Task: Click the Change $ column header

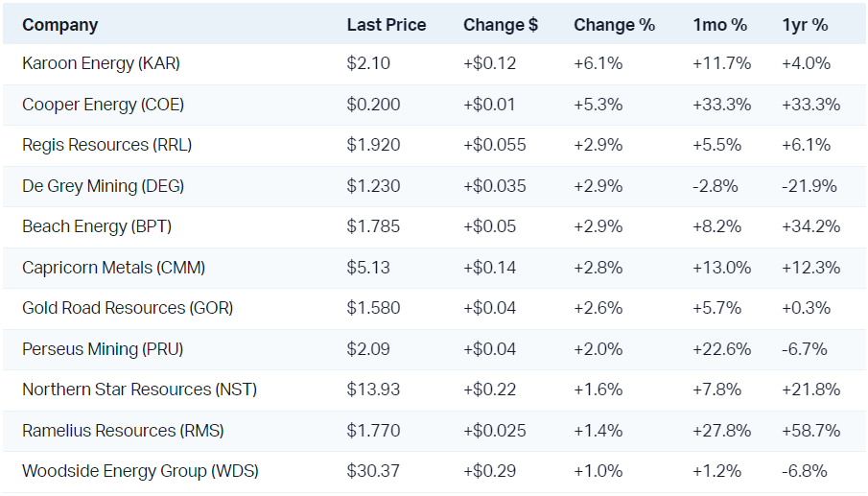Action: (500, 25)
